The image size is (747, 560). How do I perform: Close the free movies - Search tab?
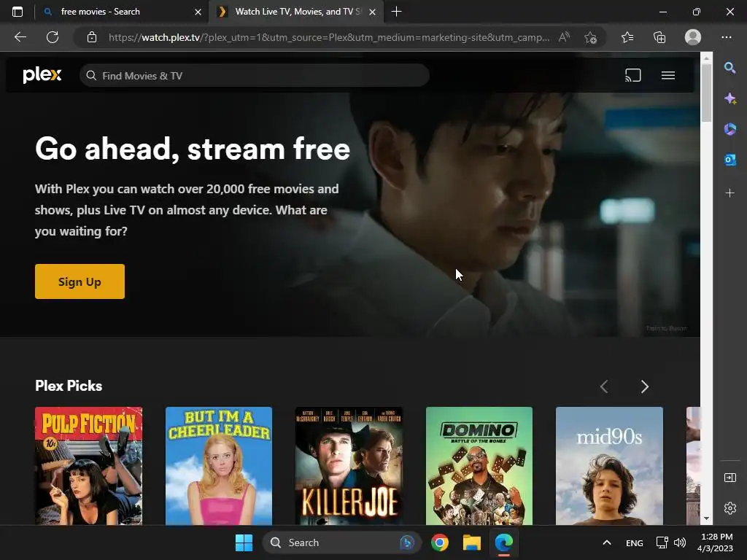(x=198, y=12)
